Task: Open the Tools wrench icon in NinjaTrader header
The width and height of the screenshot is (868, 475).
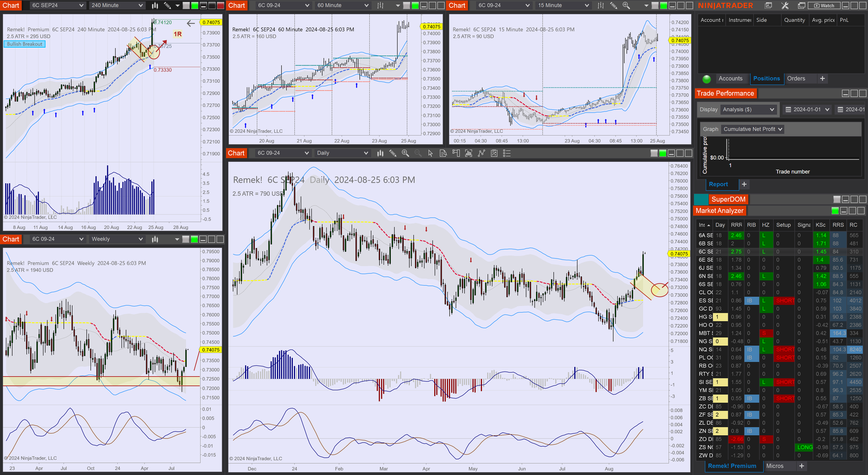Action: (785, 6)
